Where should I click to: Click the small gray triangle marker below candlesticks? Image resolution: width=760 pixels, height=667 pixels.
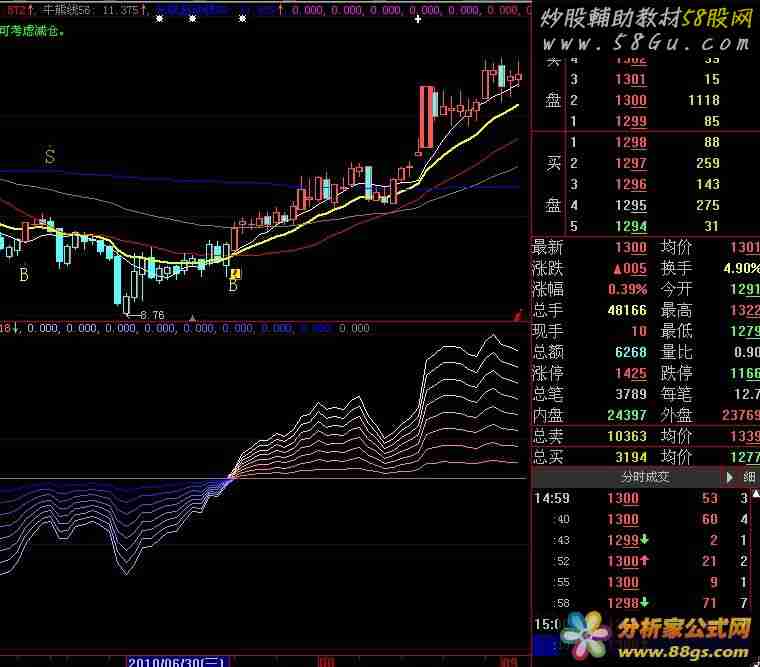(x=192, y=317)
